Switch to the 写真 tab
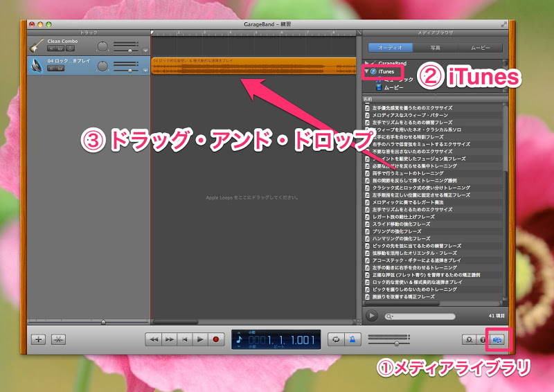This screenshot has height=392, width=554. (x=435, y=47)
